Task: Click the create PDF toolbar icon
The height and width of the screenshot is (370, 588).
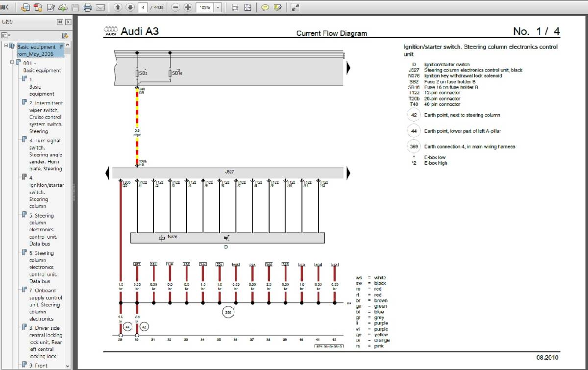Action: 38,7
